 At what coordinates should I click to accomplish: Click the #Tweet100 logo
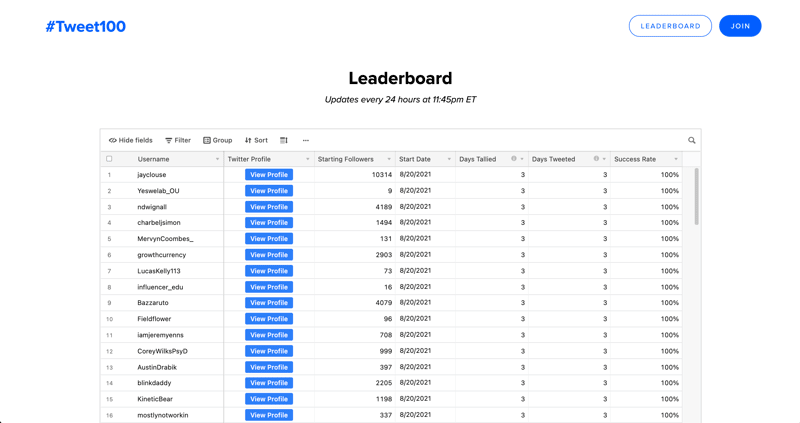point(86,27)
